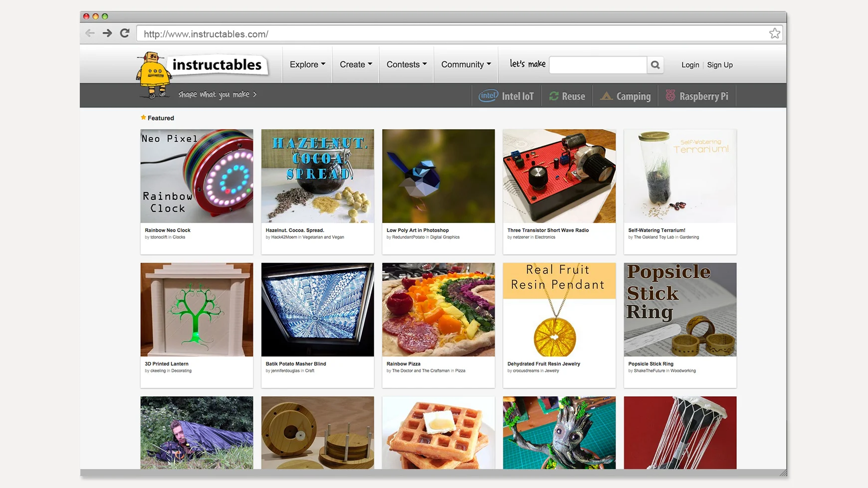This screenshot has width=868, height=488.
Task: Open the Intel IoT channel
Action: (506, 96)
